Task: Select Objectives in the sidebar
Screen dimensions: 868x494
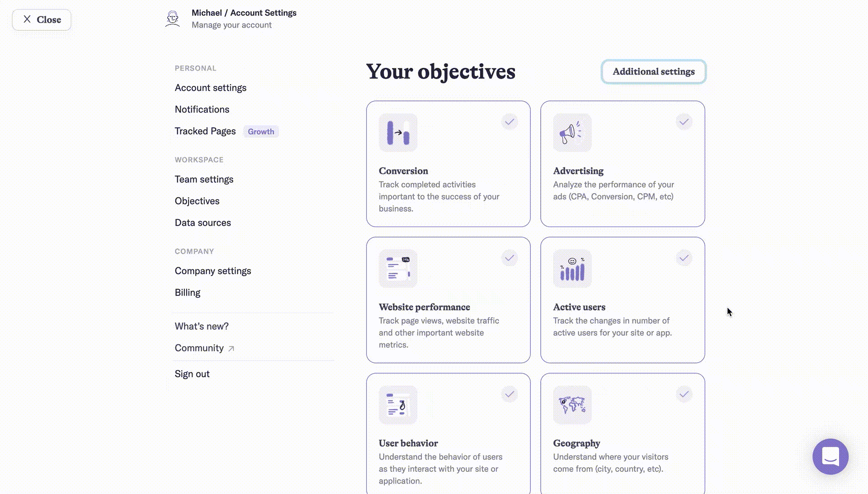Action: pyautogui.click(x=197, y=201)
